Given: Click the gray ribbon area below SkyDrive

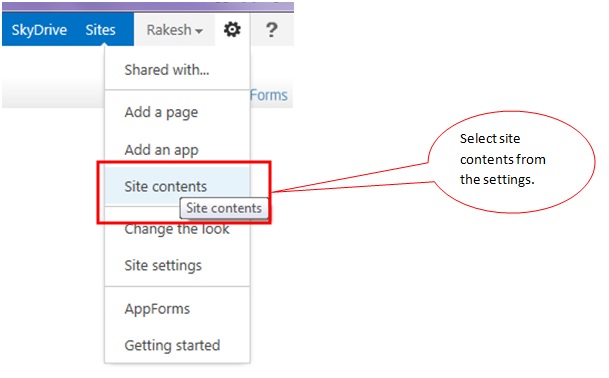Looking at the screenshot, I should (x=53, y=93).
